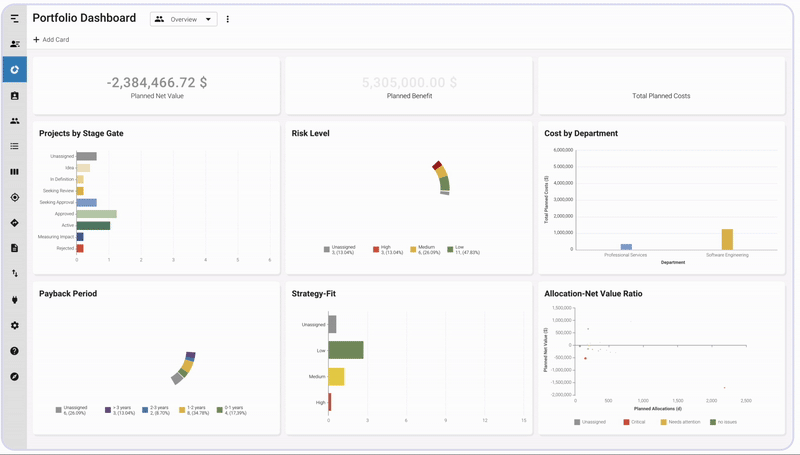800x455 pixels.
Task: Click the target goals sidebar icon
Action: pos(14,198)
